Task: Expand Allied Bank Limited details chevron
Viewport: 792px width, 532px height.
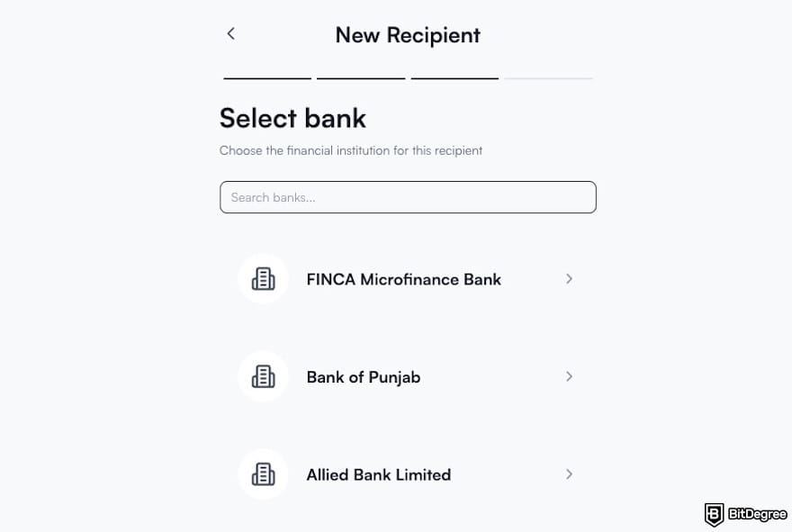Action: point(569,474)
